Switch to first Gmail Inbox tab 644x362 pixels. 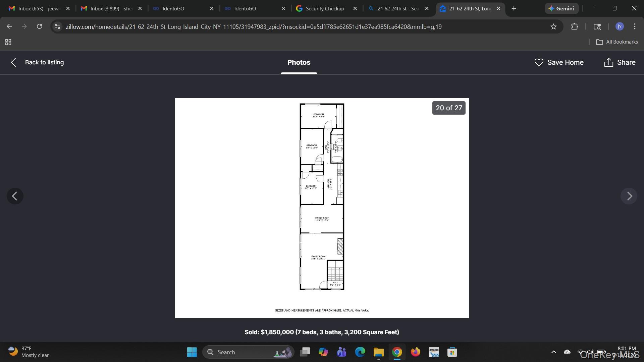pyautogui.click(x=39, y=8)
